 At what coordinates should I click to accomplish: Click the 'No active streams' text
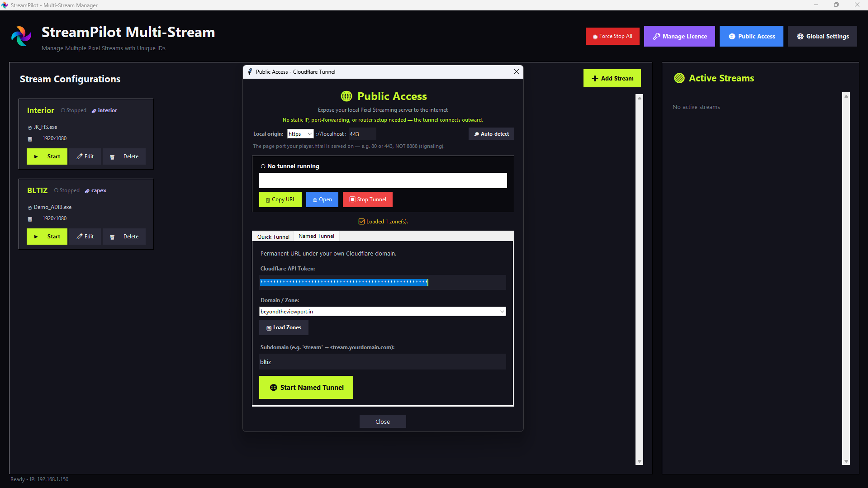coord(696,107)
